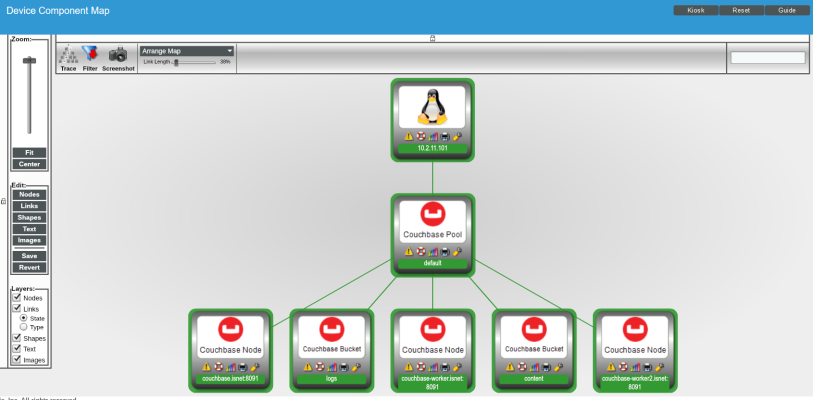Click the Images edit button

pos(30,240)
